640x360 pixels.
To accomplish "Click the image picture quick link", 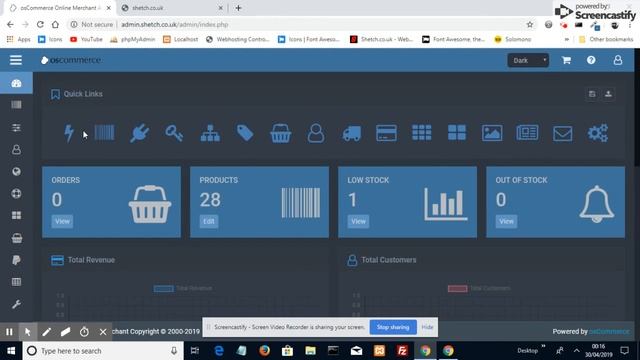I will (492, 133).
